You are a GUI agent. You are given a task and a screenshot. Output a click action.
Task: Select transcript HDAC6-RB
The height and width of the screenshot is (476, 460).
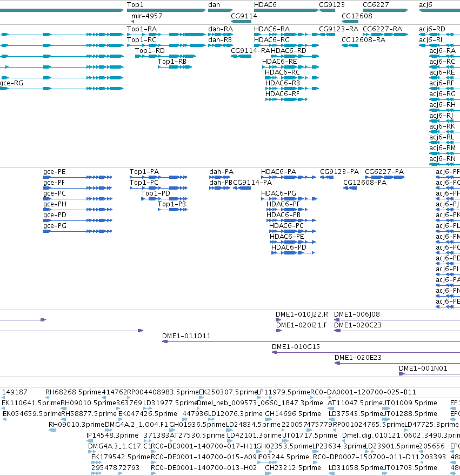(292, 89)
